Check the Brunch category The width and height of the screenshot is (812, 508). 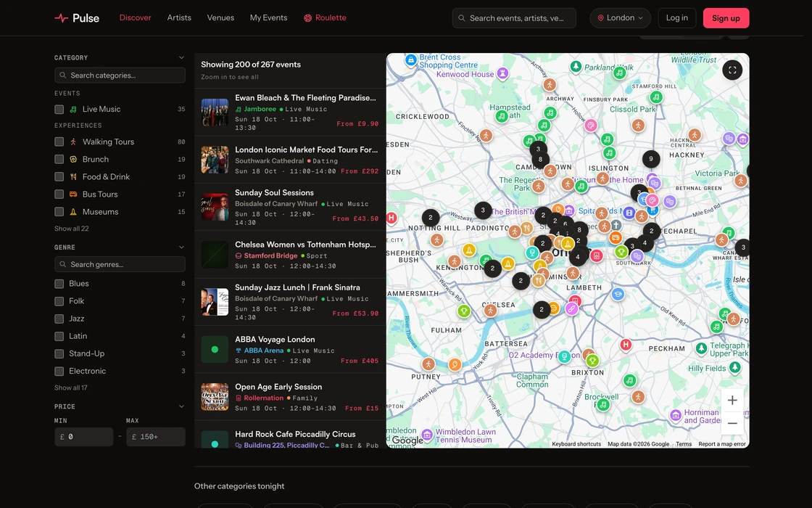tap(59, 159)
